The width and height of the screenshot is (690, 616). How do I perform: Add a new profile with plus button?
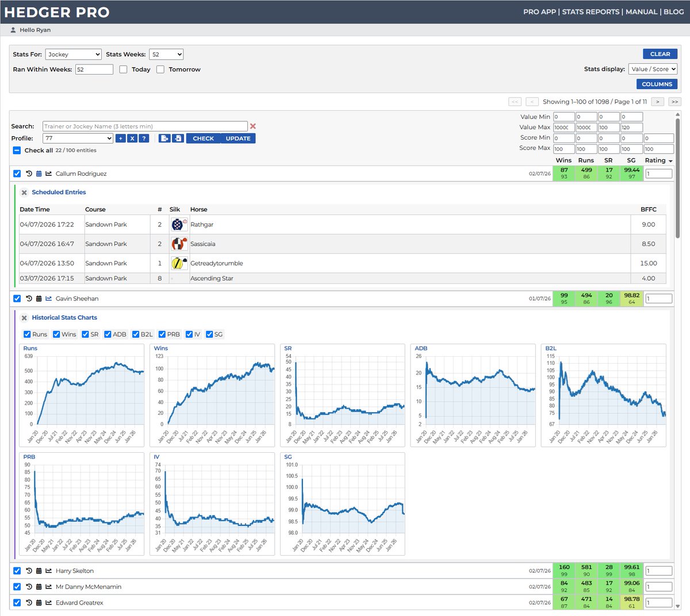120,138
